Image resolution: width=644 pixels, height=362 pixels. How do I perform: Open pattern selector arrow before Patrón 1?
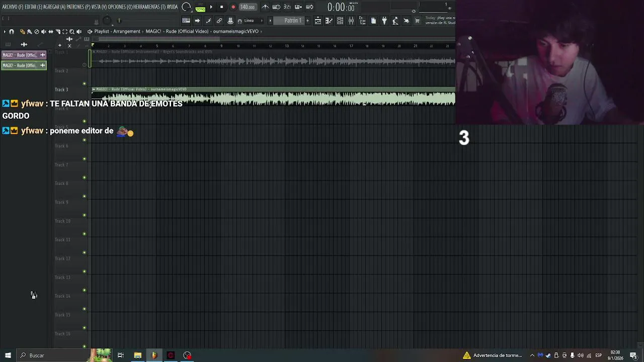coord(270,21)
